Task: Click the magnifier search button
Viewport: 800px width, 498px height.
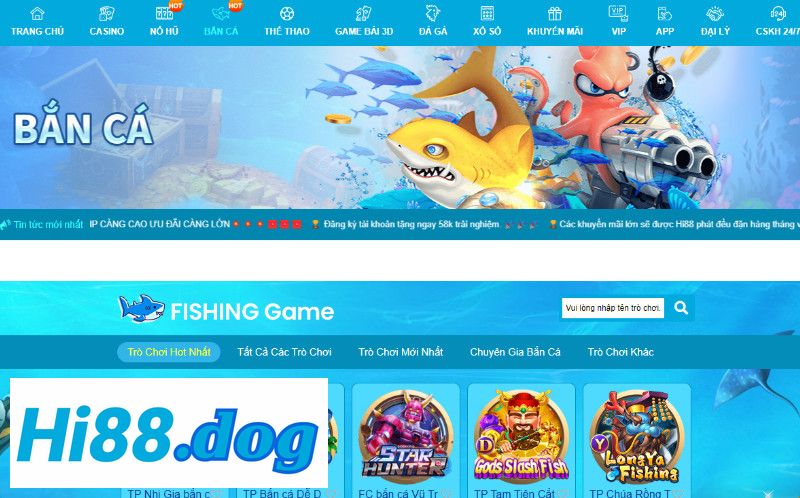Action: (681, 308)
